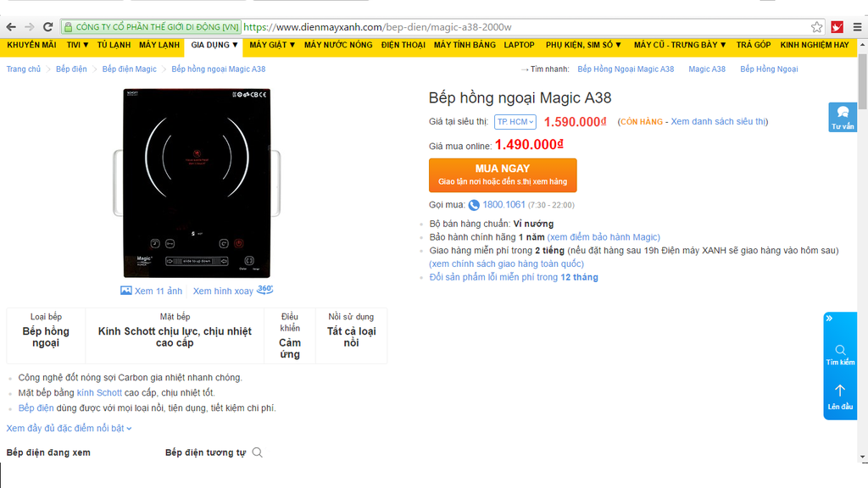This screenshot has width=868, height=488.
Task: Click the scrollbar up arrow
Action: [x=862, y=44]
